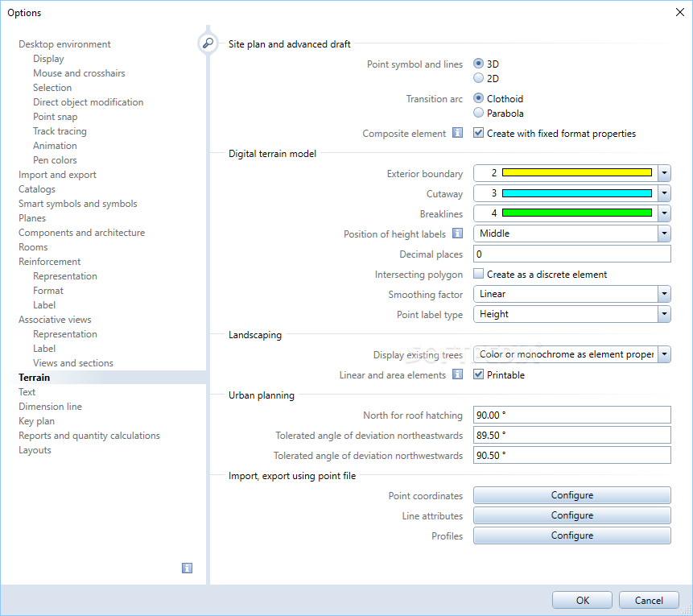Select the 3D point symbol option
The image size is (693, 616).
[x=478, y=64]
